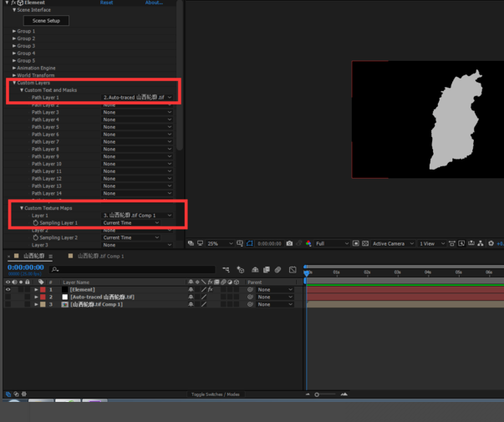Click the About link for Element effect
This screenshot has height=422, width=504.
154,3
